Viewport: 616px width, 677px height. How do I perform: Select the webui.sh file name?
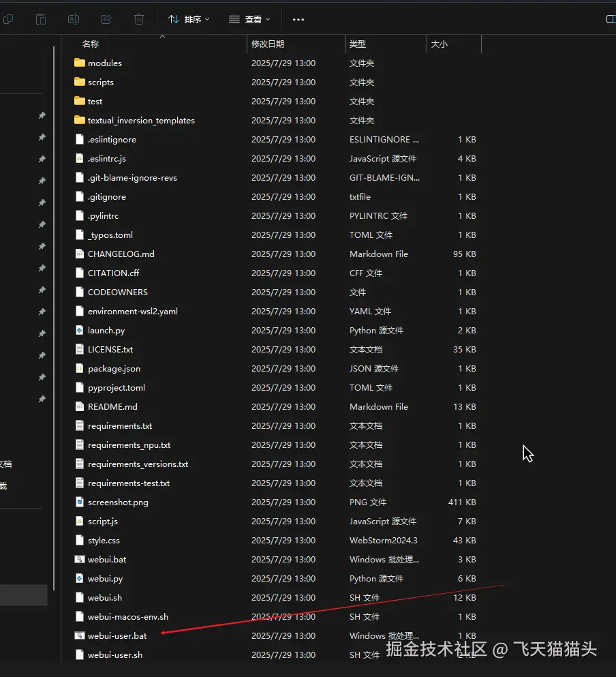click(104, 597)
